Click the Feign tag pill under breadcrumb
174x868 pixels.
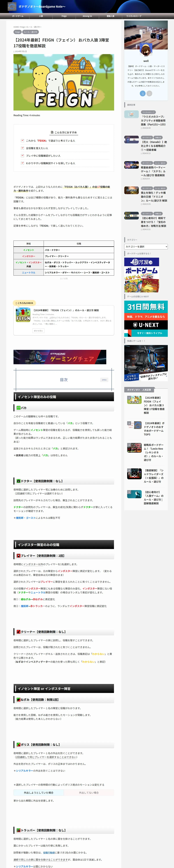click(18, 32)
